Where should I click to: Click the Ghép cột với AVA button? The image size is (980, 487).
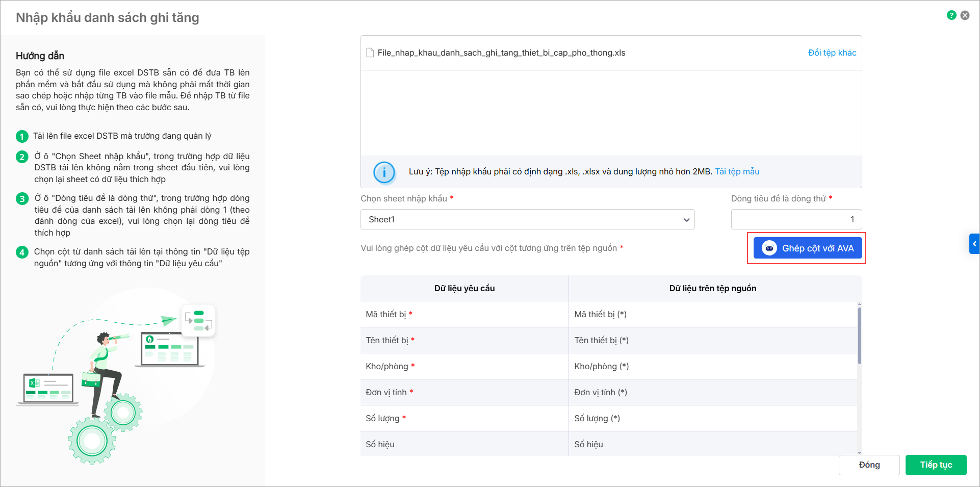tap(808, 248)
